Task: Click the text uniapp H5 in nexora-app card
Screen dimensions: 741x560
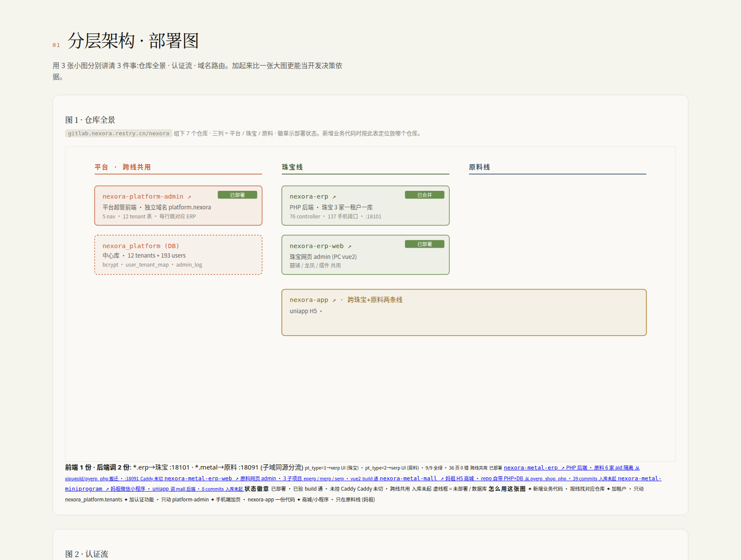Action: pyautogui.click(x=303, y=311)
